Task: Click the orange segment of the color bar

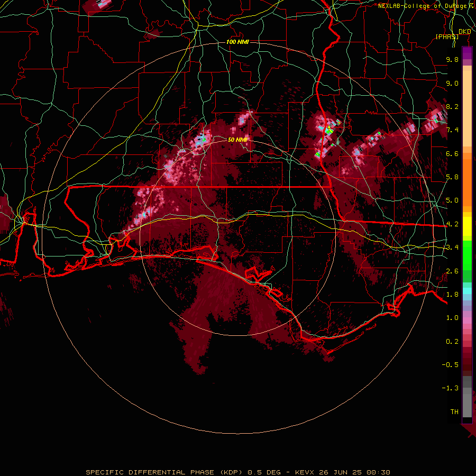Action: [467, 182]
